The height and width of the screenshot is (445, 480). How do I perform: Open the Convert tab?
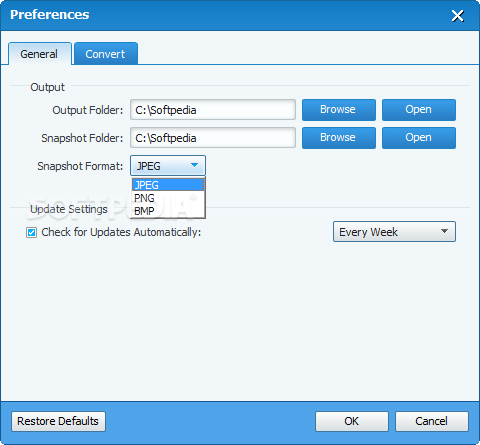tap(106, 54)
